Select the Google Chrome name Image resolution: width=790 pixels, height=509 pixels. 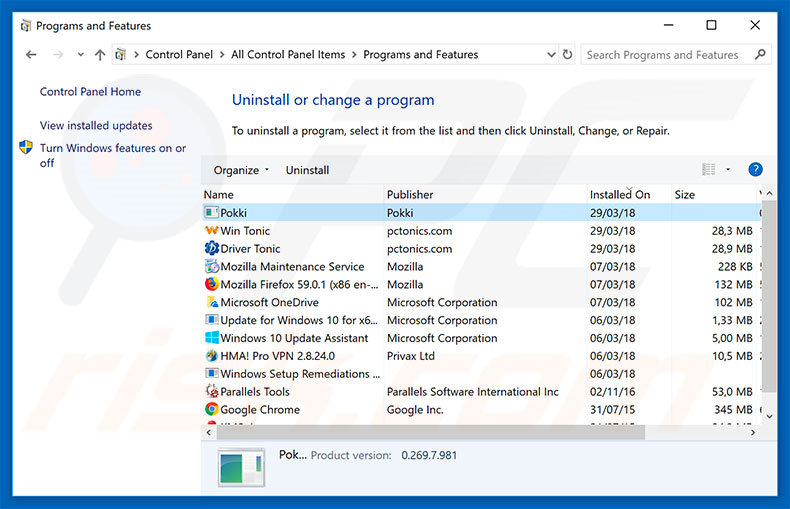(260, 410)
